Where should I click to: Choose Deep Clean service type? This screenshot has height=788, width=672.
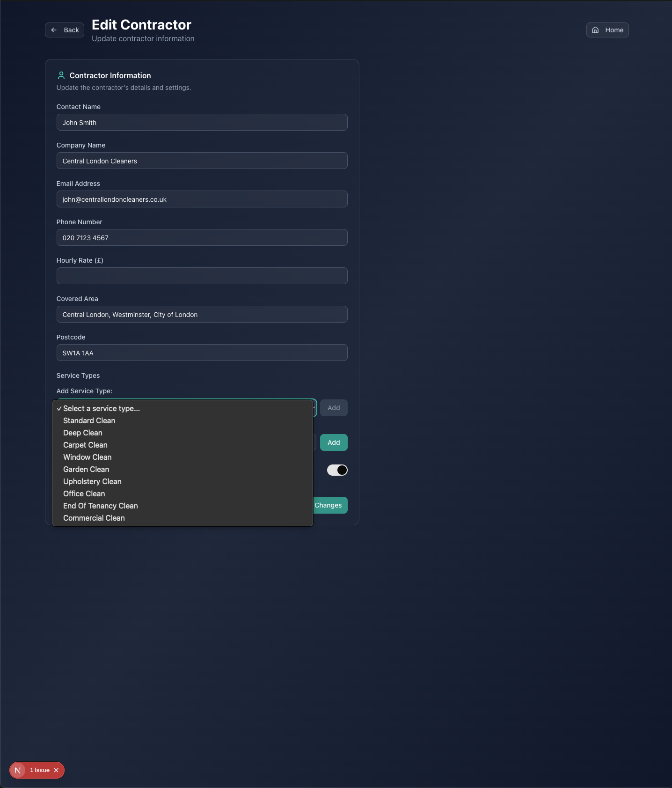(183, 433)
